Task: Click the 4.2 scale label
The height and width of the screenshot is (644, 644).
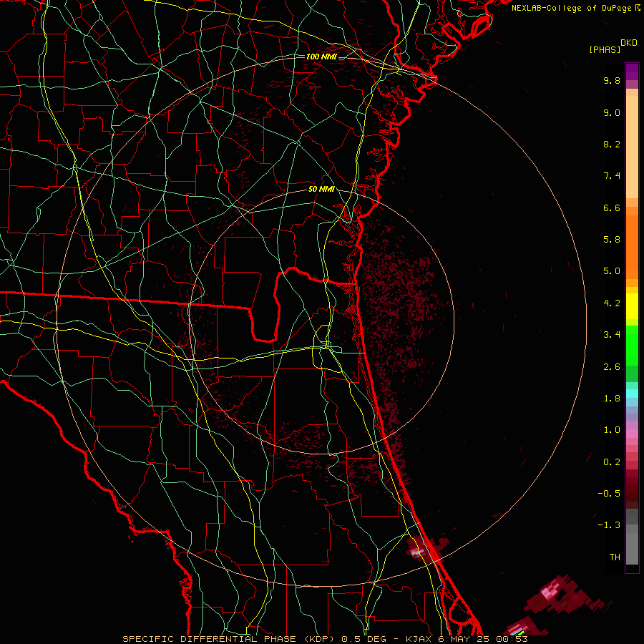Action: (612, 303)
